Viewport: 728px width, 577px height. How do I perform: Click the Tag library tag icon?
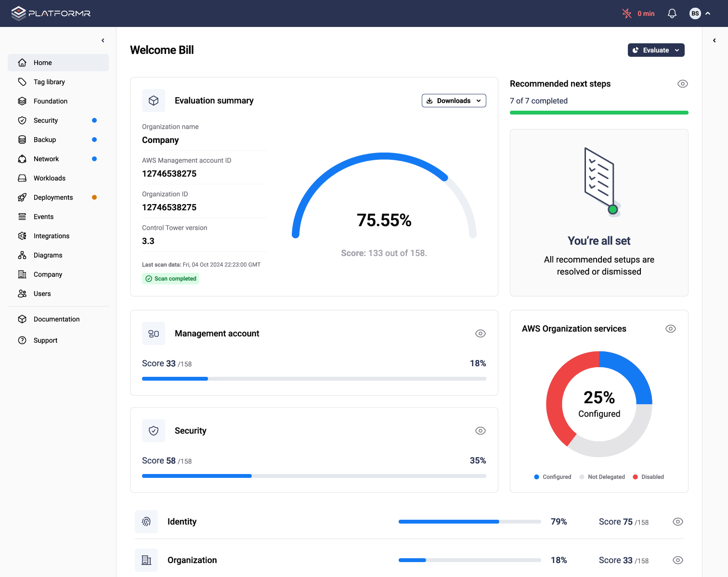pos(22,82)
